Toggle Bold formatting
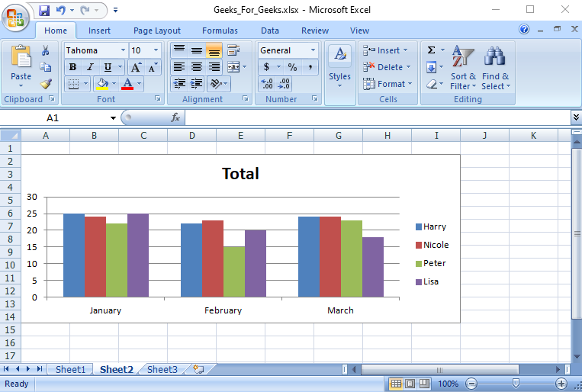The width and height of the screenshot is (582, 392). pos(72,67)
